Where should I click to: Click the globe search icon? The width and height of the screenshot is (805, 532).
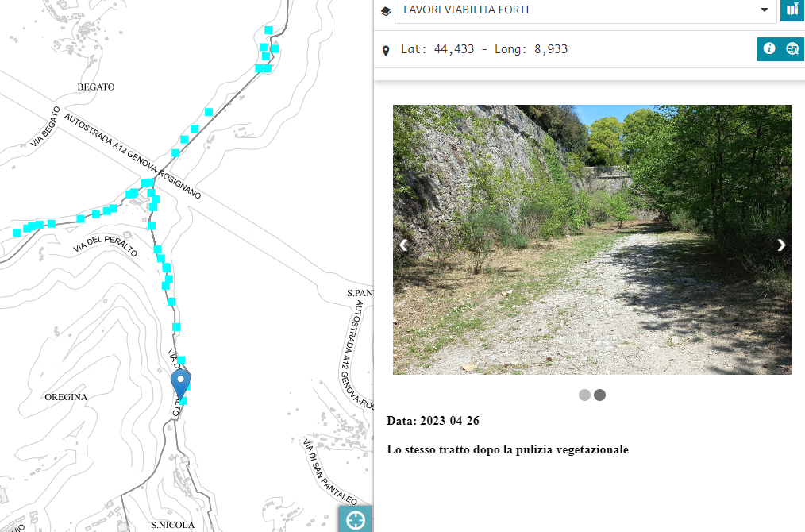(792, 49)
